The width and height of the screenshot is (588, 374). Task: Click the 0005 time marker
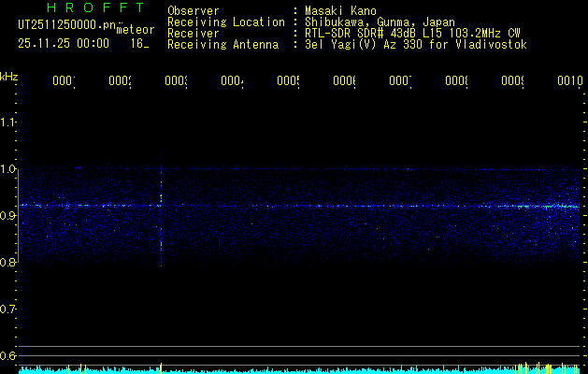(x=287, y=81)
